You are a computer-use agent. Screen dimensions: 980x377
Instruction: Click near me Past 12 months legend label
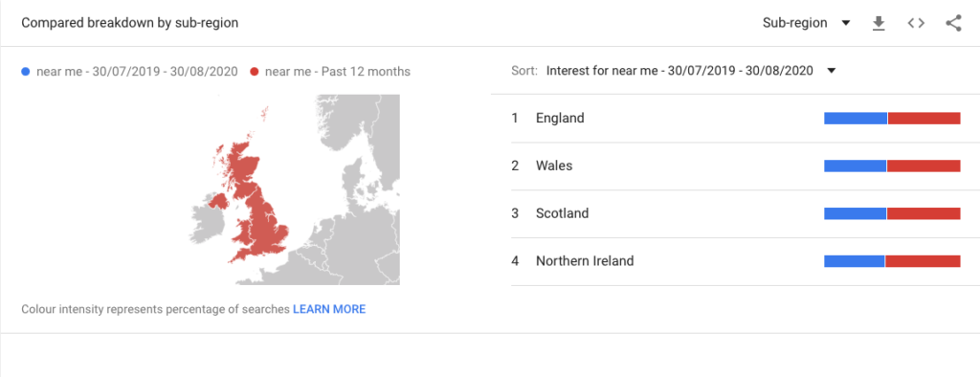tap(338, 71)
